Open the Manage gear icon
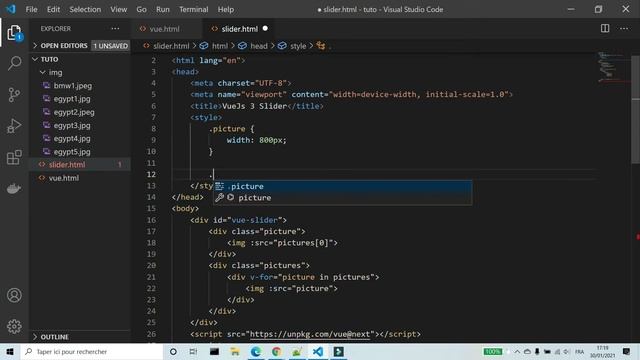This screenshot has width=640, height=360. 14,326
